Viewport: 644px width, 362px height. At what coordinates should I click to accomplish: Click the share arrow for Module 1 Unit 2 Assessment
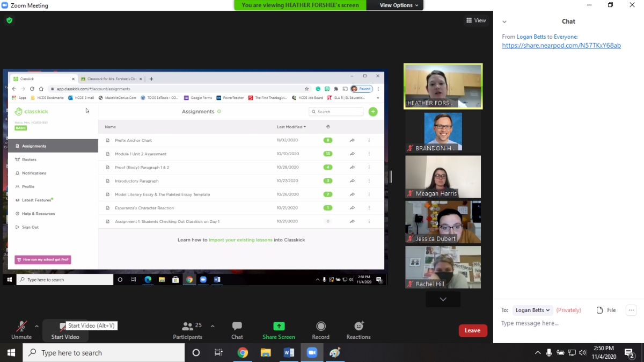(x=352, y=154)
